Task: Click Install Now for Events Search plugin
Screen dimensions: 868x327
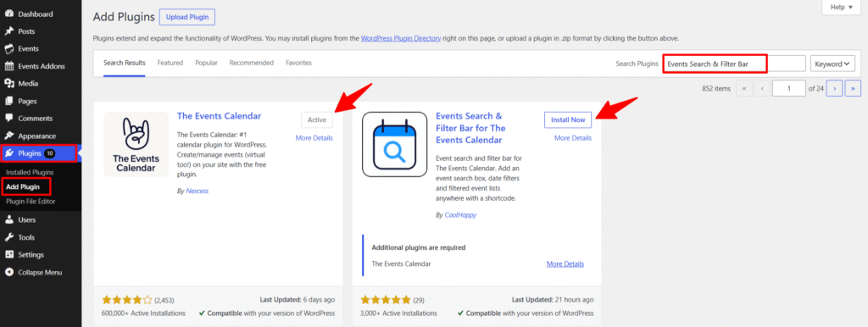Action: coord(568,119)
